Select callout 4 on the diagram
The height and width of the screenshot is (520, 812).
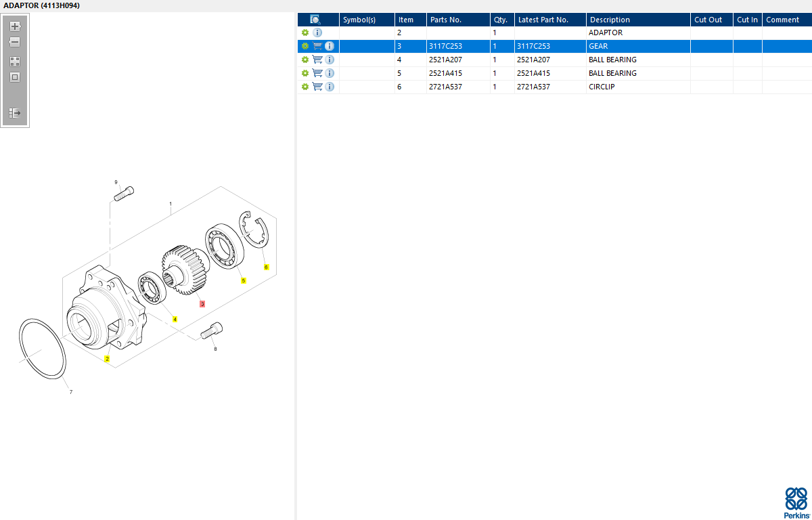[175, 319]
